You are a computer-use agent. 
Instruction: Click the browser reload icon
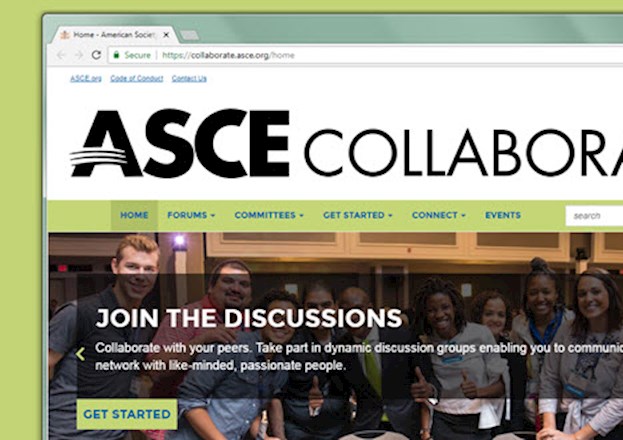click(x=96, y=55)
